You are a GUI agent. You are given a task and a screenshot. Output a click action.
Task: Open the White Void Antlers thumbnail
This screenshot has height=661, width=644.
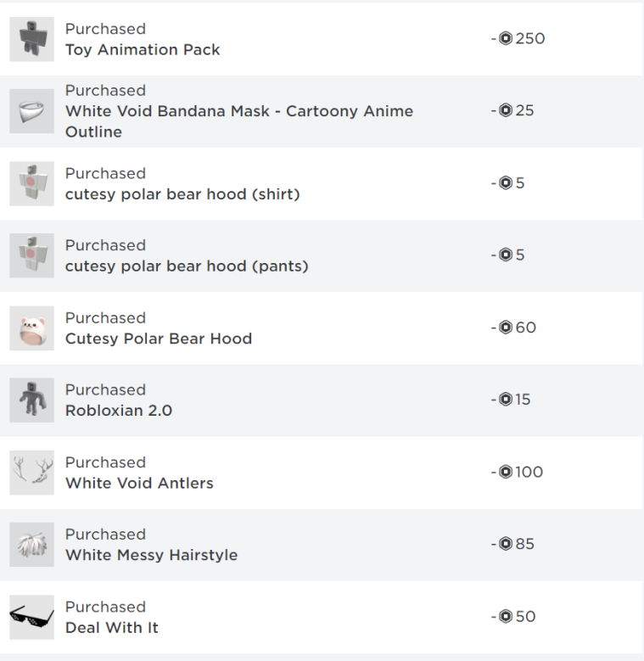[32, 473]
